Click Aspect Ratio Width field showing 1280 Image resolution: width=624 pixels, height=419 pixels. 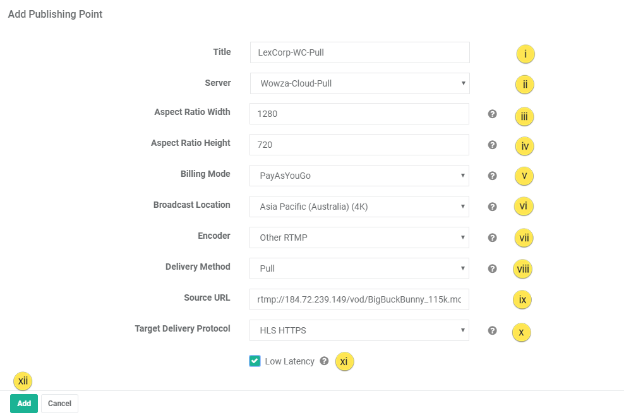pyautogui.click(x=358, y=114)
